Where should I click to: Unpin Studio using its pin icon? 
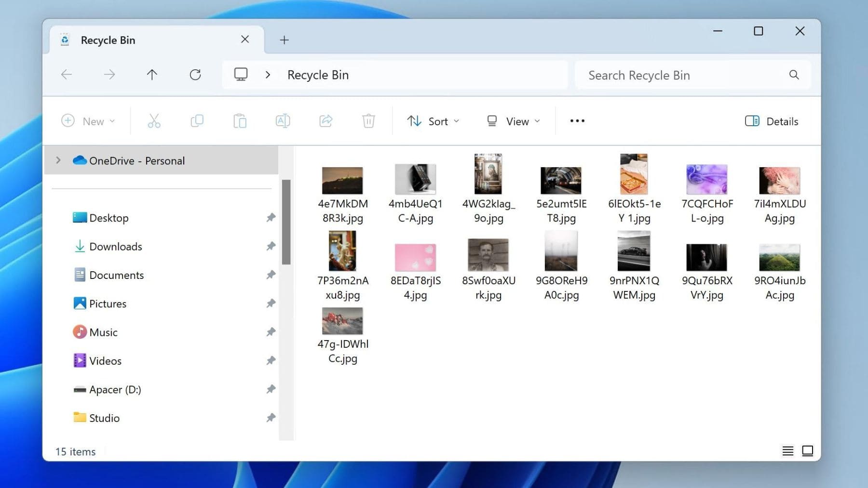271,418
